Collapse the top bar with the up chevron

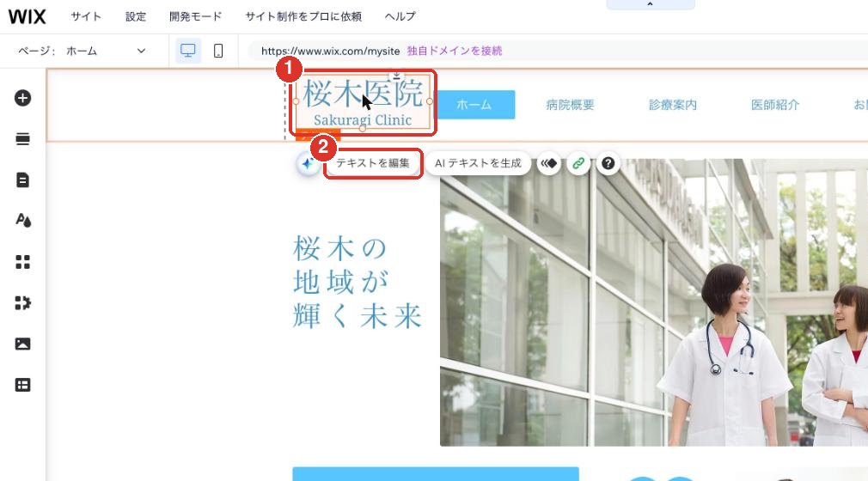coord(650,4)
